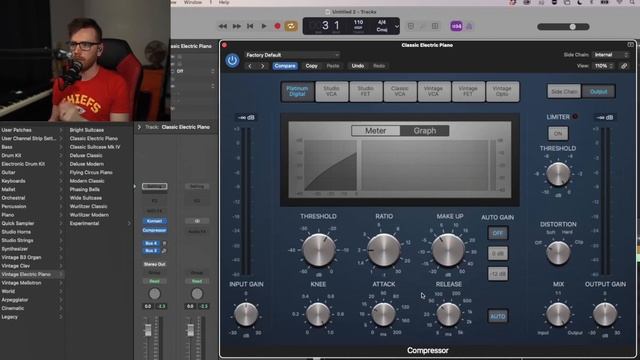Image resolution: width=640 pixels, height=360 pixels.
Task: Adjust the master volume slider
Action: [x=563, y=27]
